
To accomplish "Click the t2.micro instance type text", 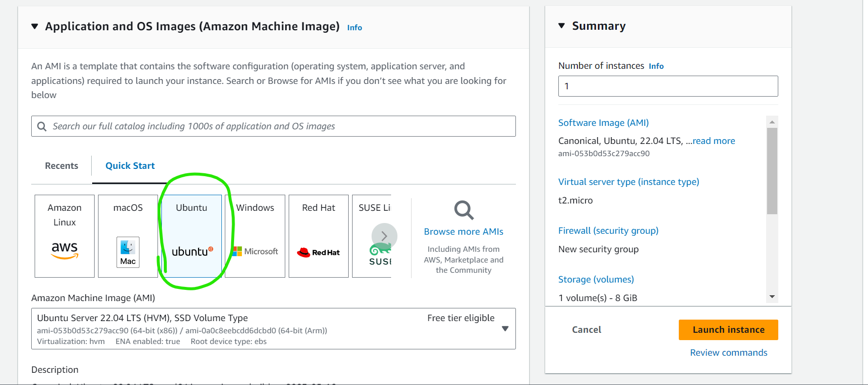I will 575,201.
